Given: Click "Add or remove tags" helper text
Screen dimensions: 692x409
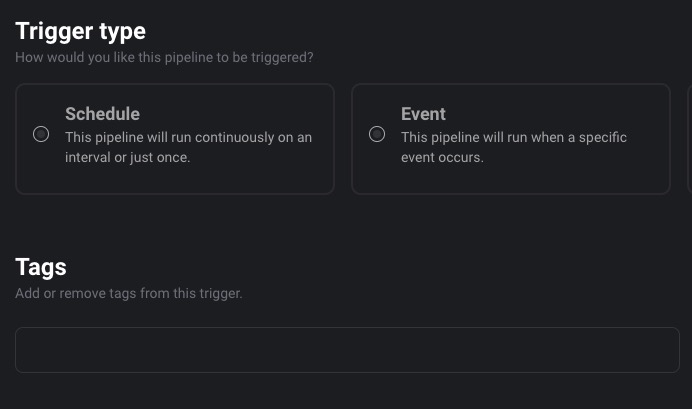Looking at the screenshot, I should (x=128, y=294).
